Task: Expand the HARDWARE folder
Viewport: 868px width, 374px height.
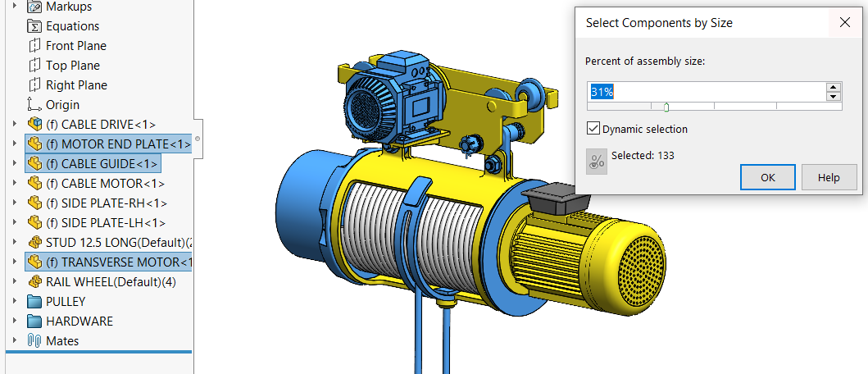Action: click(x=14, y=322)
